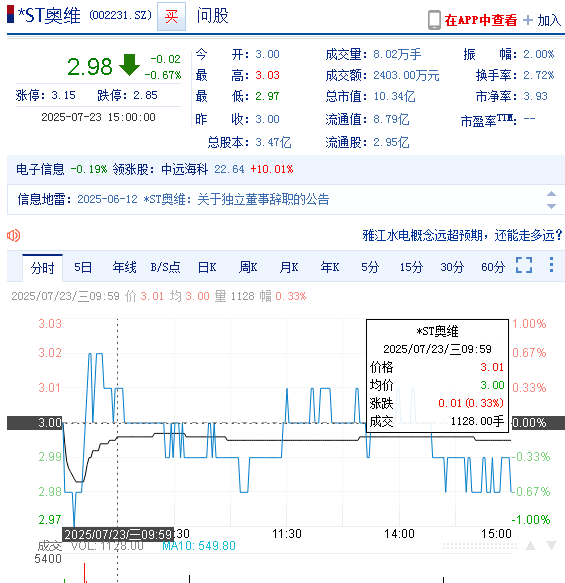This screenshot has width=565, height=583.
Task: Switch to the 日K chart tab
Action: [207, 267]
